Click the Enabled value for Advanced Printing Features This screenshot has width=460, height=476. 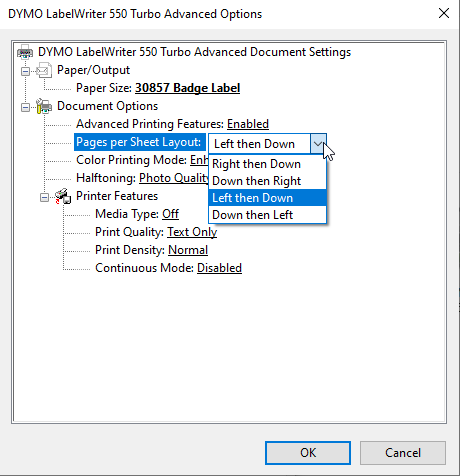click(x=248, y=124)
